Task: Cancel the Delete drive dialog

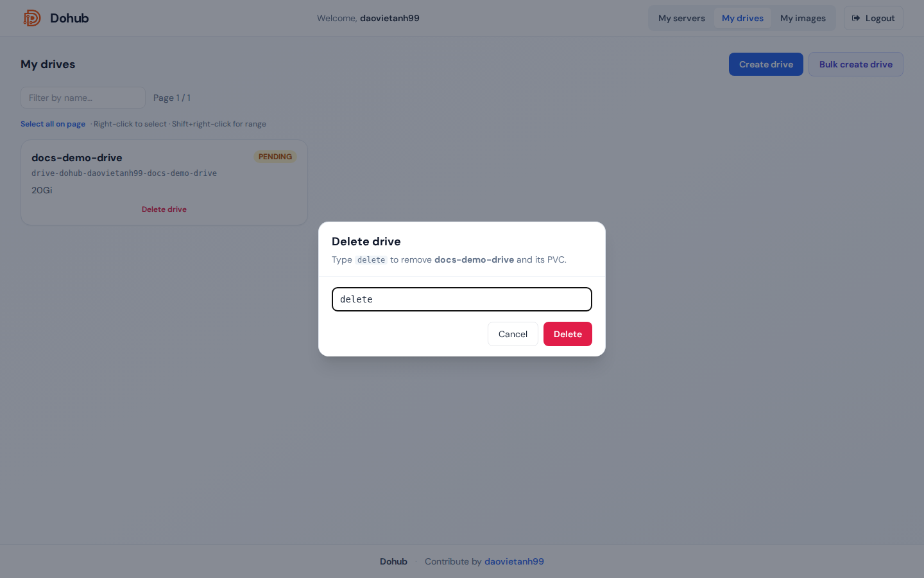Action: point(513,334)
